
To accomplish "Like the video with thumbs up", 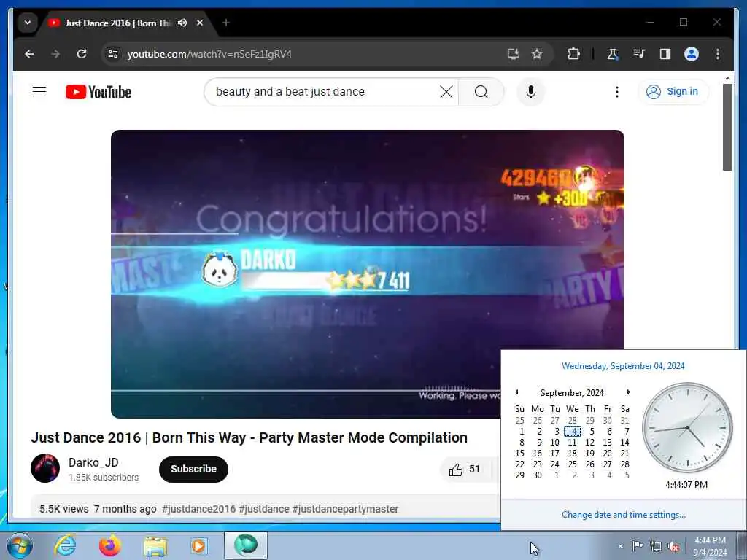I will (465, 470).
